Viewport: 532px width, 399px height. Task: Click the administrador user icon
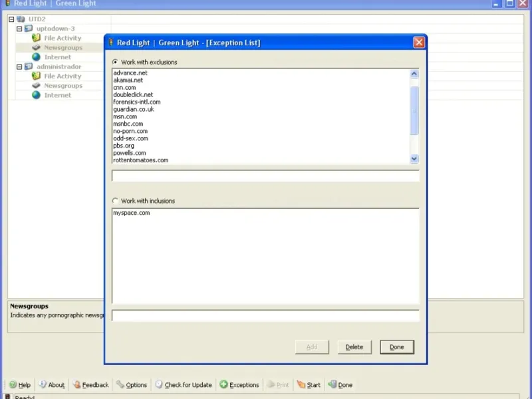click(x=29, y=66)
